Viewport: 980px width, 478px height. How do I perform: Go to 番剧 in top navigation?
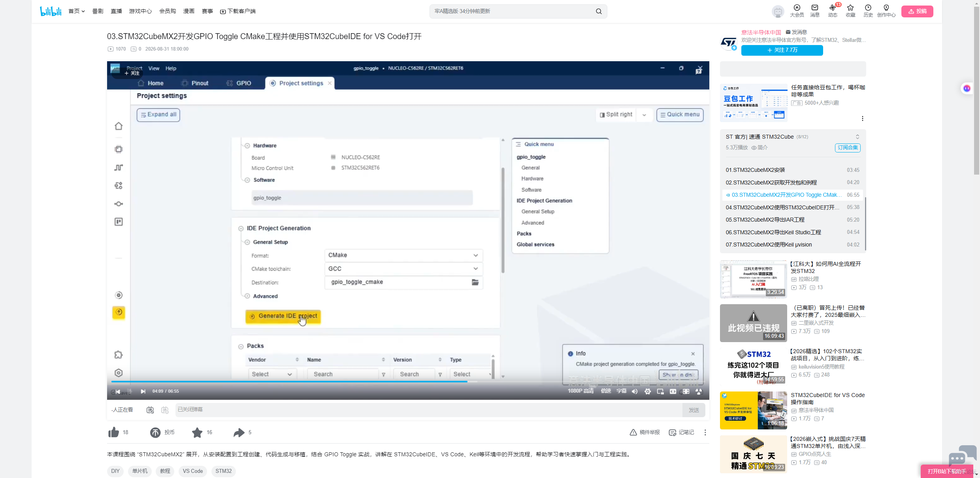tap(98, 11)
